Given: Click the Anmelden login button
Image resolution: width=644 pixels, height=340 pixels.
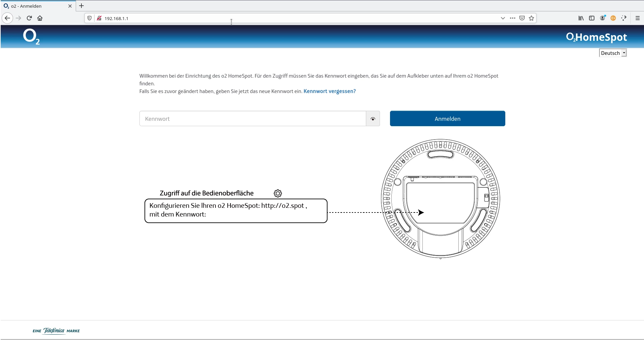Looking at the screenshot, I should 448,118.
